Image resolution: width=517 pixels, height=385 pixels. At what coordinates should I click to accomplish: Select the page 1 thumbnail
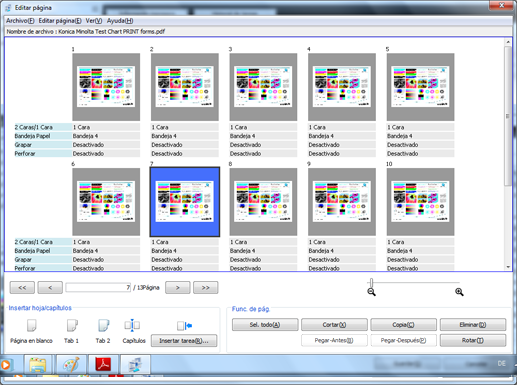click(106, 87)
